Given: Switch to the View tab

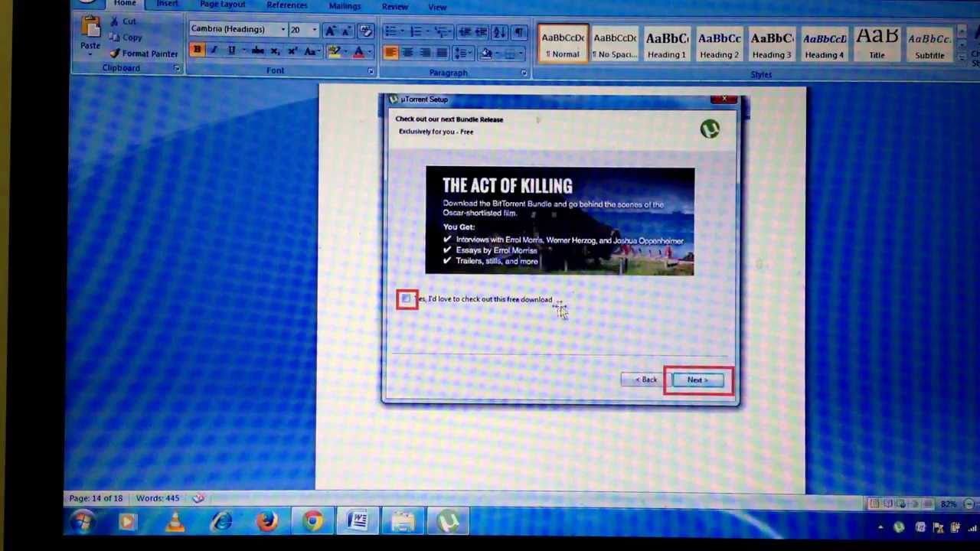Looking at the screenshot, I should coord(437,7).
